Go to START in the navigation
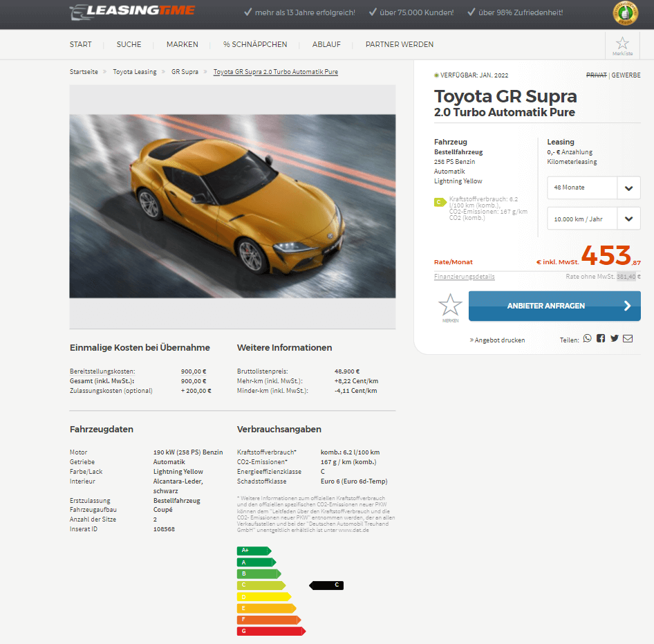 [80, 44]
